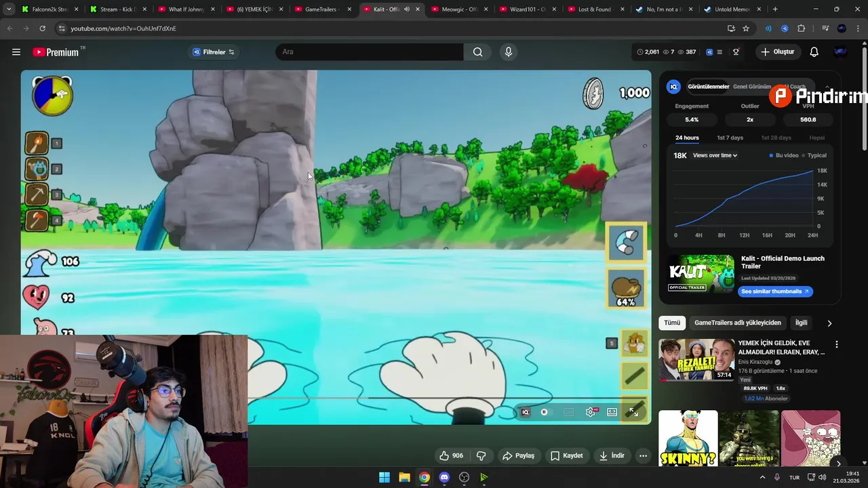Click the vidIQ logo in stats bar
The width and height of the screenshot is (868, 488).
pos(709,52)
